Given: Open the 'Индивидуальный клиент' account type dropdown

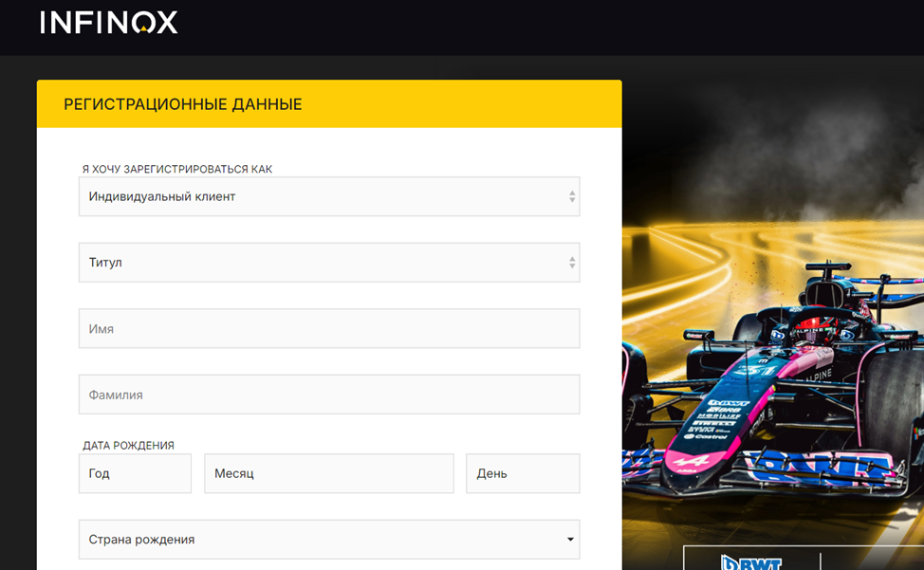Looking at the screenshot, I should pyautogui.click(x=329, y=196).
